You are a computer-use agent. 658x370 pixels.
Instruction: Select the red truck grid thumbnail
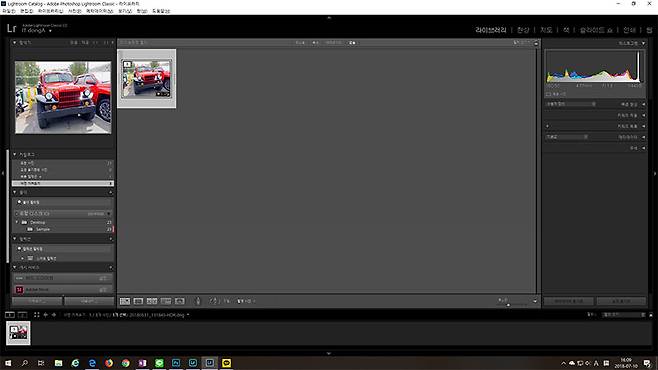tap(147, 78)
